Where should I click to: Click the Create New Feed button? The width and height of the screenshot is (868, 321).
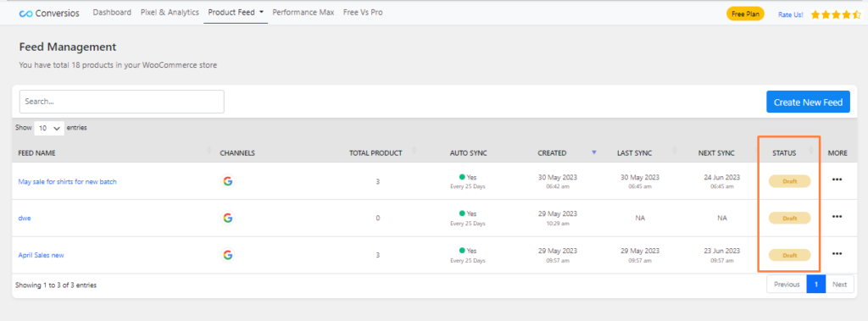tap(808, 102)
